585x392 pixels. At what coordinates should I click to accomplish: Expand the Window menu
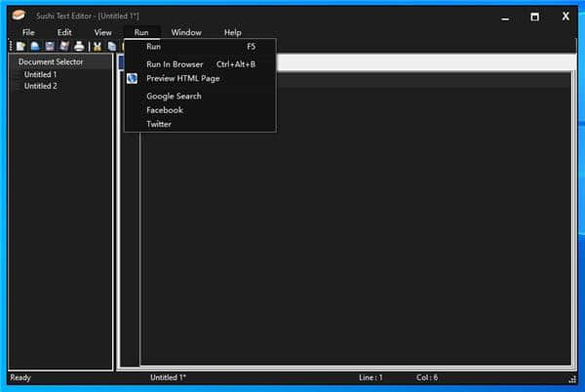point(186,32)
